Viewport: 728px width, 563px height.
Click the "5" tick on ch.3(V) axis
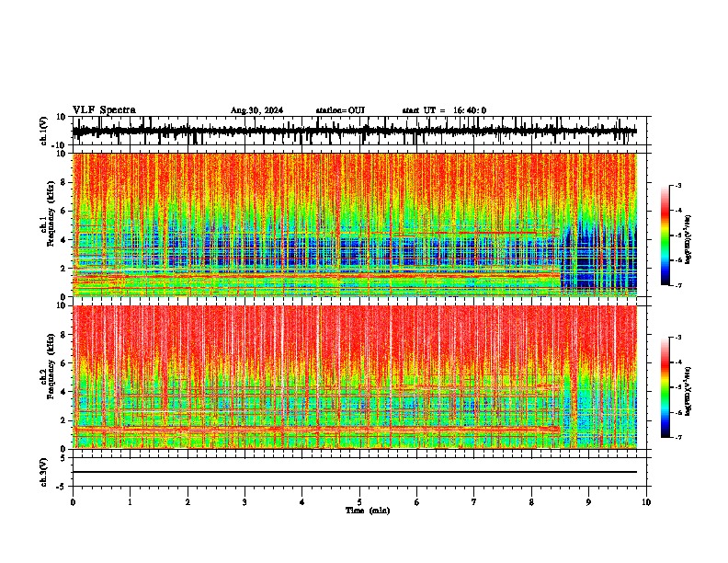tap(63, 457)
